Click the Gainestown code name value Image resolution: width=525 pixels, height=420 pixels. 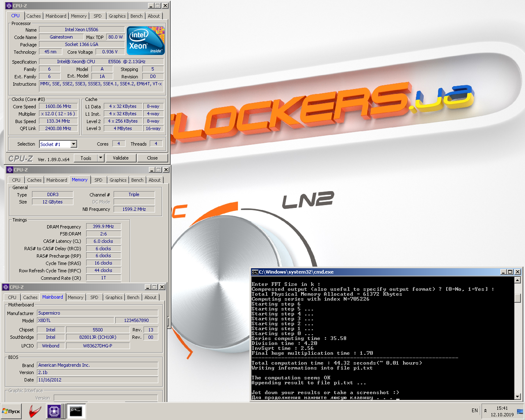point(61,37)
